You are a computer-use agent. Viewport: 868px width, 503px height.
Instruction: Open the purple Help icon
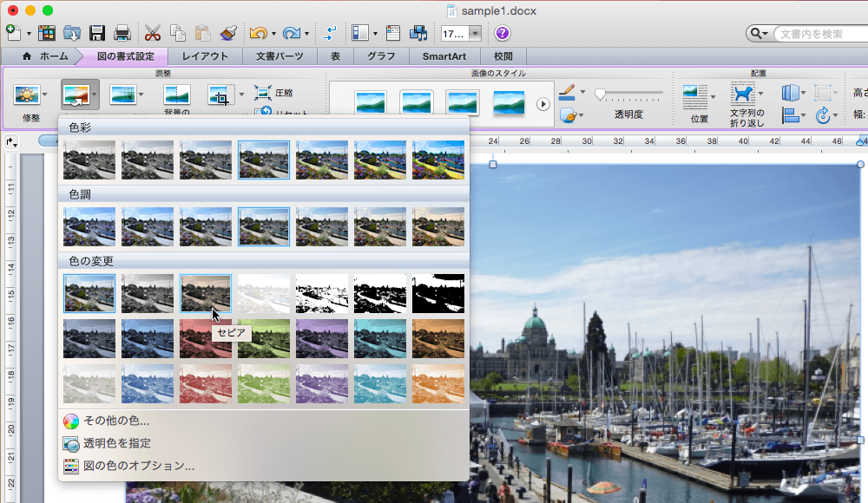click(x=503, y=34)
